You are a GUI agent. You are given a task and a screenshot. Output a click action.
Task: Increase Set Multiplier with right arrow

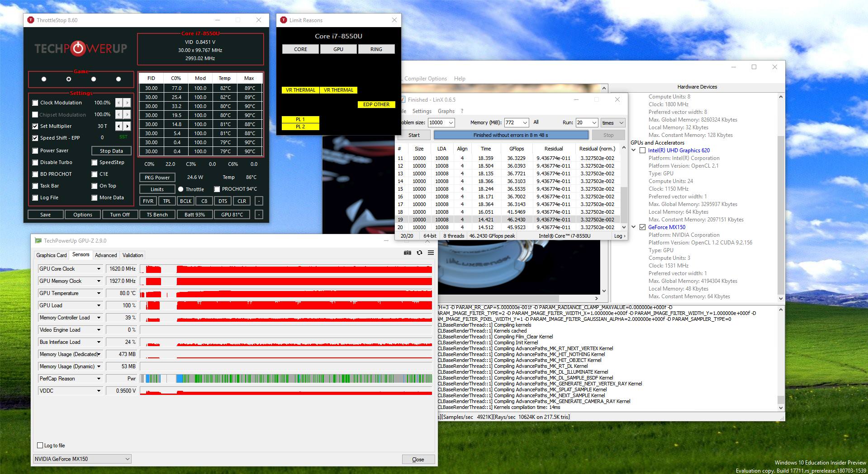click(127, 127)
